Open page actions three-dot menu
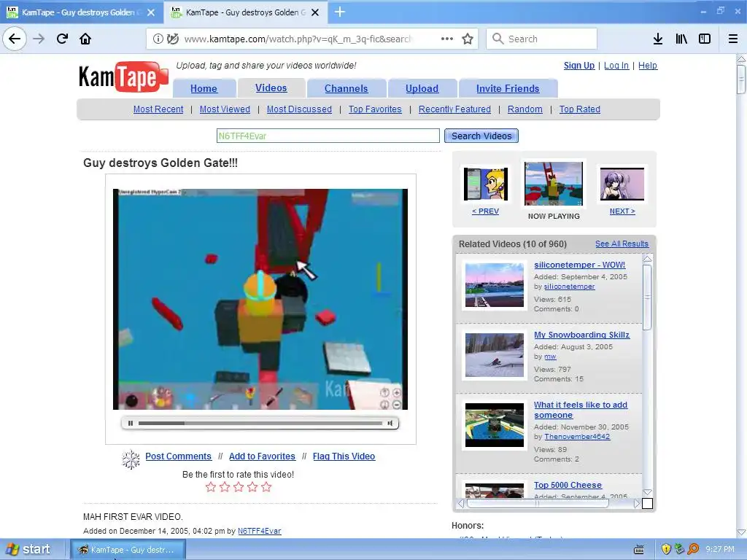This screenshot has height=560, width=747. [447, 39]
